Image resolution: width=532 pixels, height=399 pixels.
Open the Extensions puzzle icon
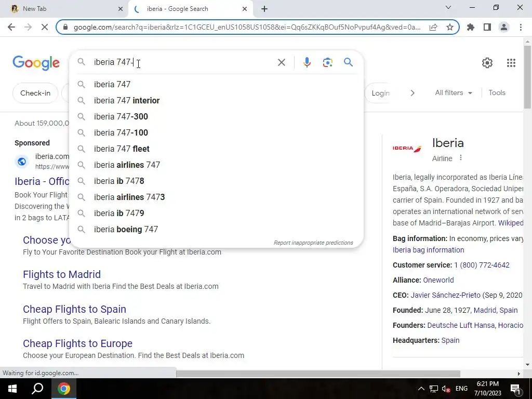471,27
